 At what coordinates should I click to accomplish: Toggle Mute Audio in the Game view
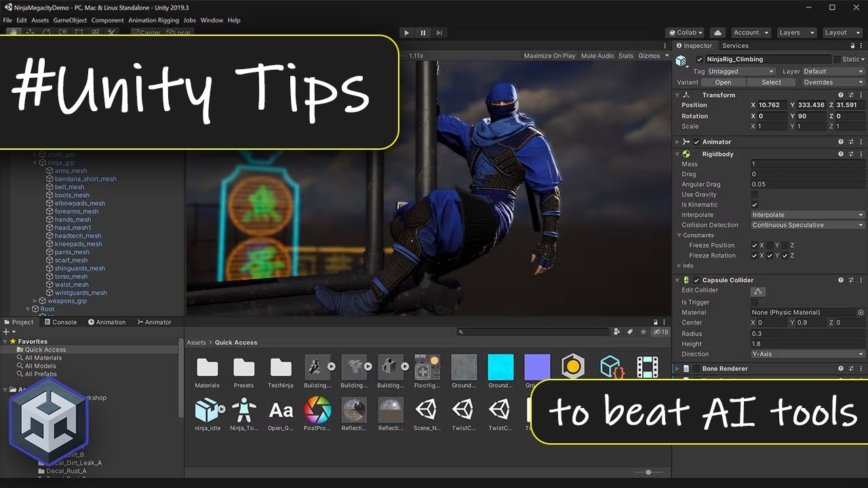coord(597,56)
